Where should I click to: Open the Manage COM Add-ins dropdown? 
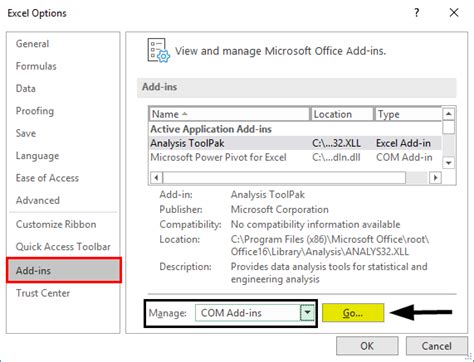click(255, 313)
